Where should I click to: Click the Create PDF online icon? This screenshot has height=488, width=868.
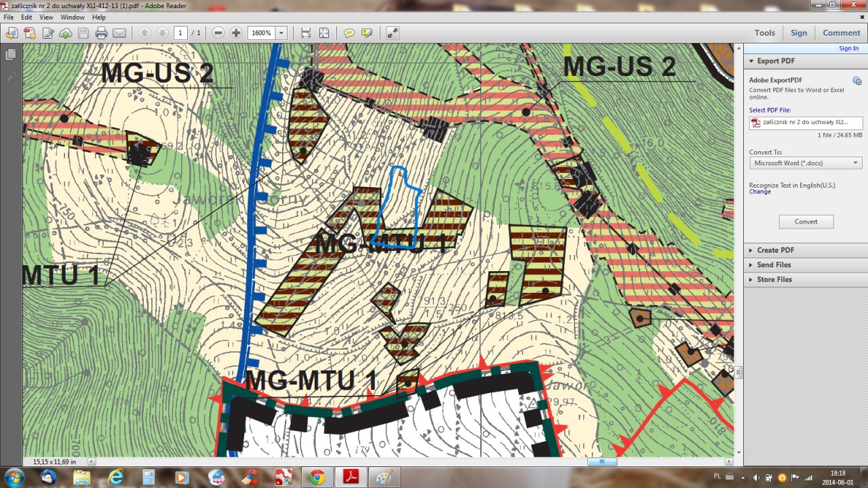30,33
